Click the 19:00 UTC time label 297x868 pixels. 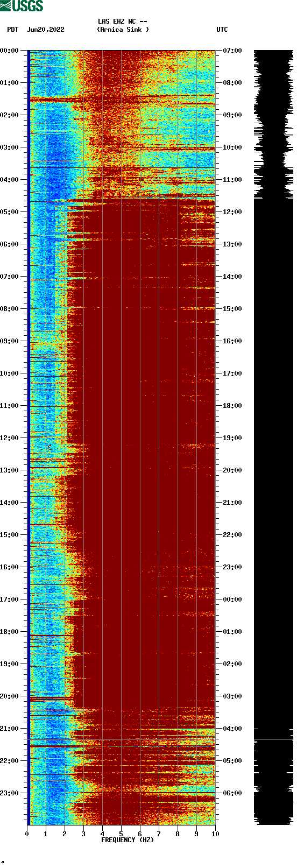pos(232,438)
